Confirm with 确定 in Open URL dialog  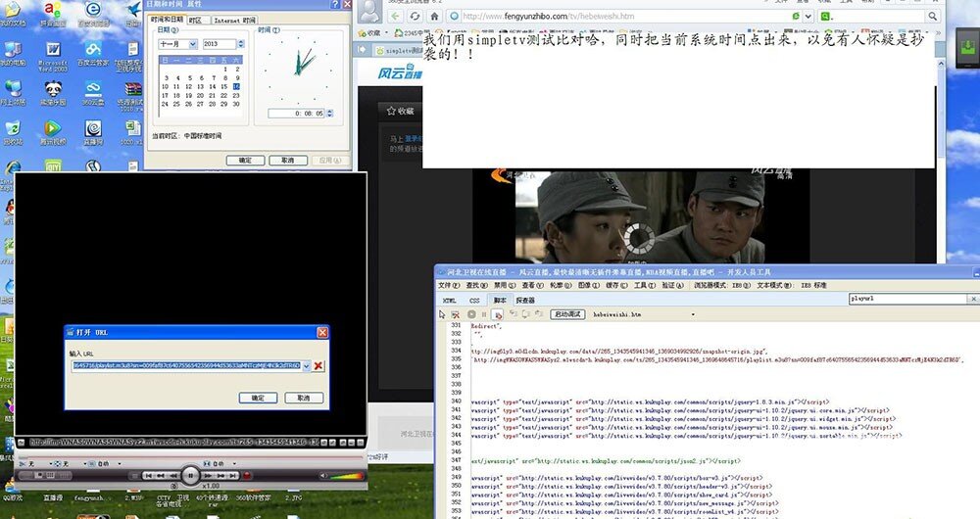pos(258,398)
